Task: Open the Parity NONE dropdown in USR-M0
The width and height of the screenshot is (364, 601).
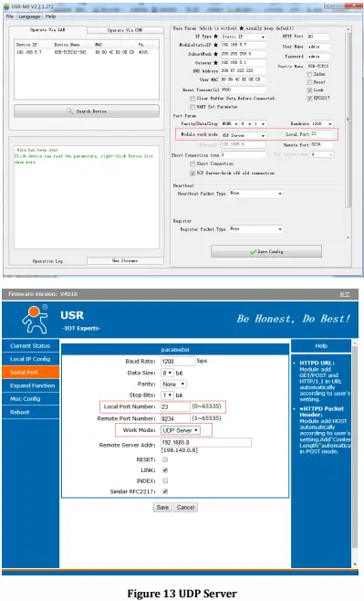Action: coord(230,124)
